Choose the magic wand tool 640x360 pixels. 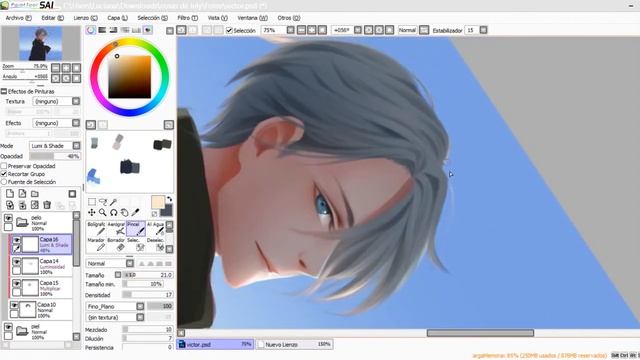click(x=113, y=202)
